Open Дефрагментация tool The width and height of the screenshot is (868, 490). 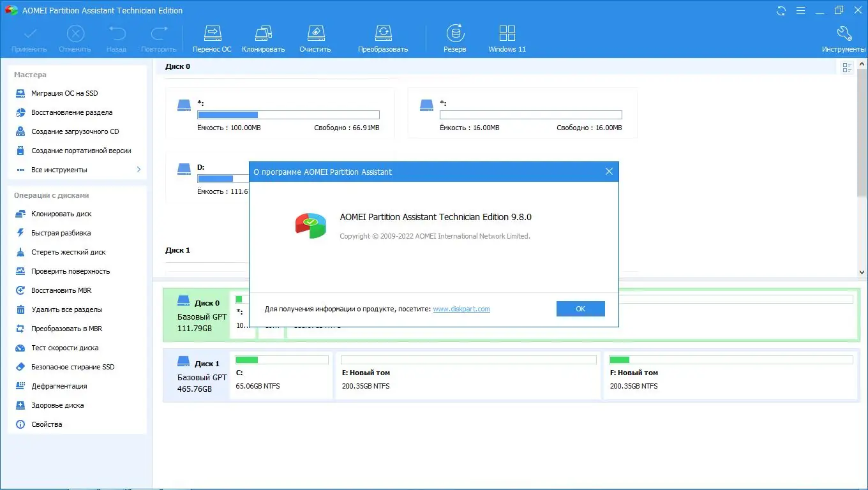point(59,386)
